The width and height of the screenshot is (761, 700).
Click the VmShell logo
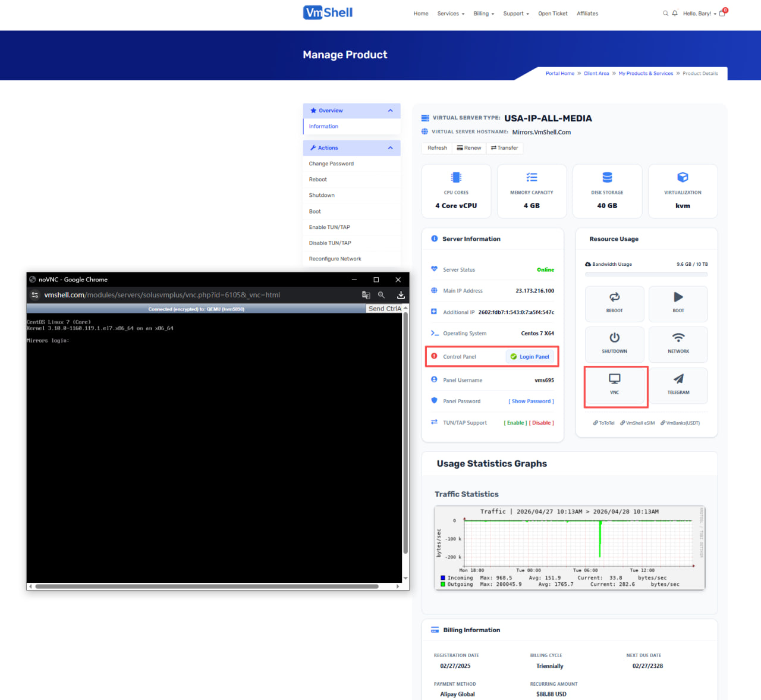click(328, 12)
